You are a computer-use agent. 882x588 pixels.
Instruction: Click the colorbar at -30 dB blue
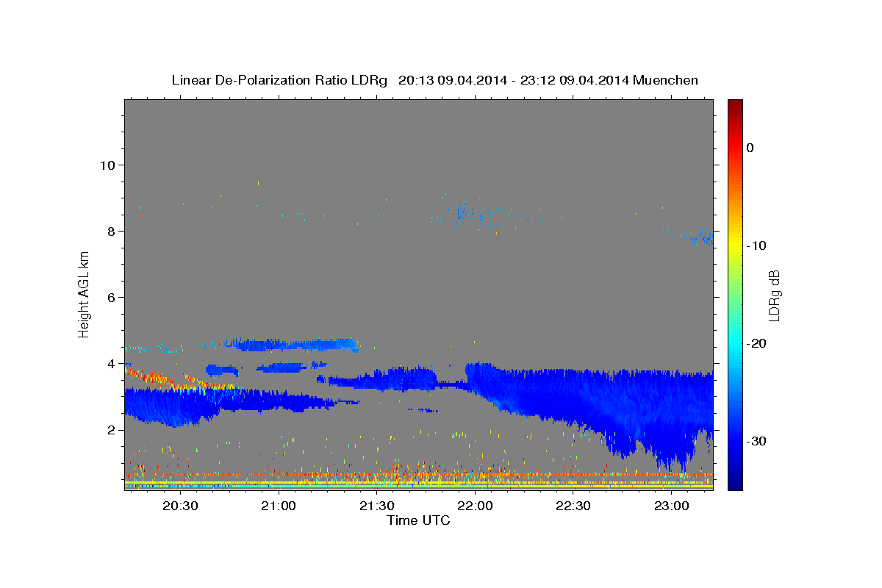pyautogui.click(x=735, y=441)
